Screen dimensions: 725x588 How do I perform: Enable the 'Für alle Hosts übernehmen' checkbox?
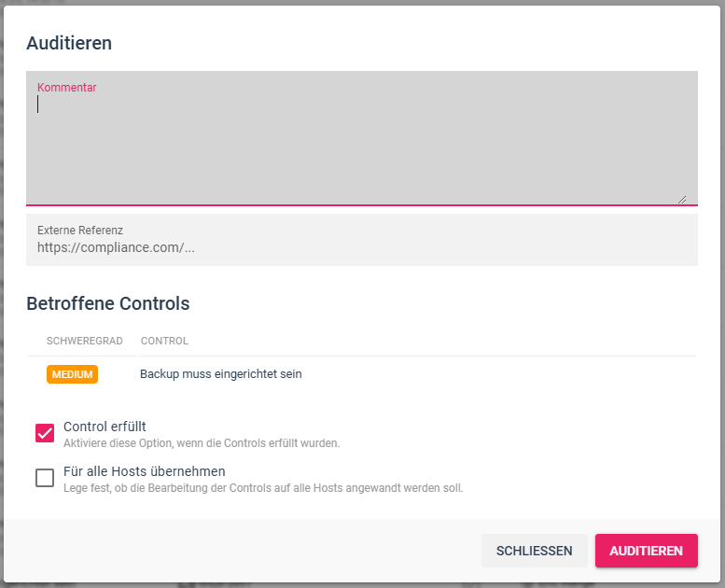[x=45, y=478]
